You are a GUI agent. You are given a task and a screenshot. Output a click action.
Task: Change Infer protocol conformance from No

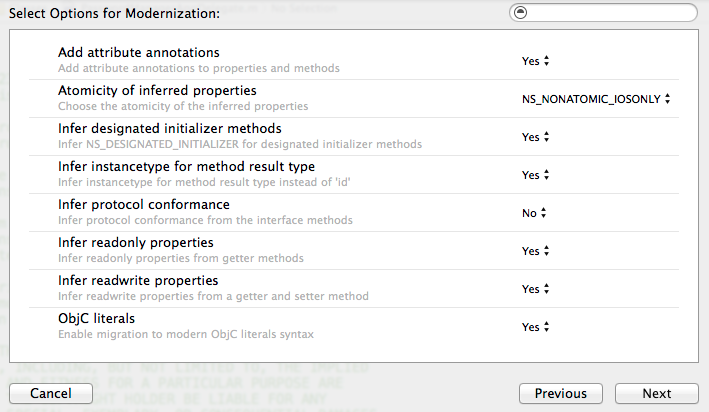pyautogui.click(x=535, y=213)
